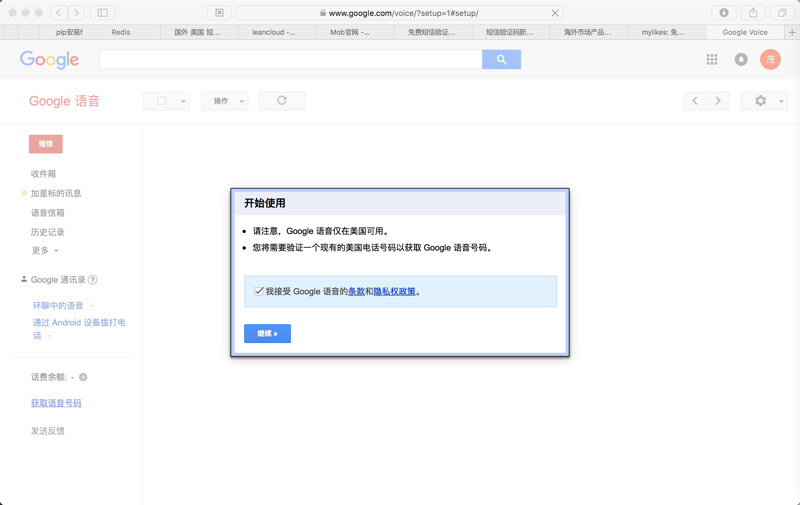This screenshot has width=800, height=505.
Task: Open 语音信箱 in sidebar
Action: point(47,213)
